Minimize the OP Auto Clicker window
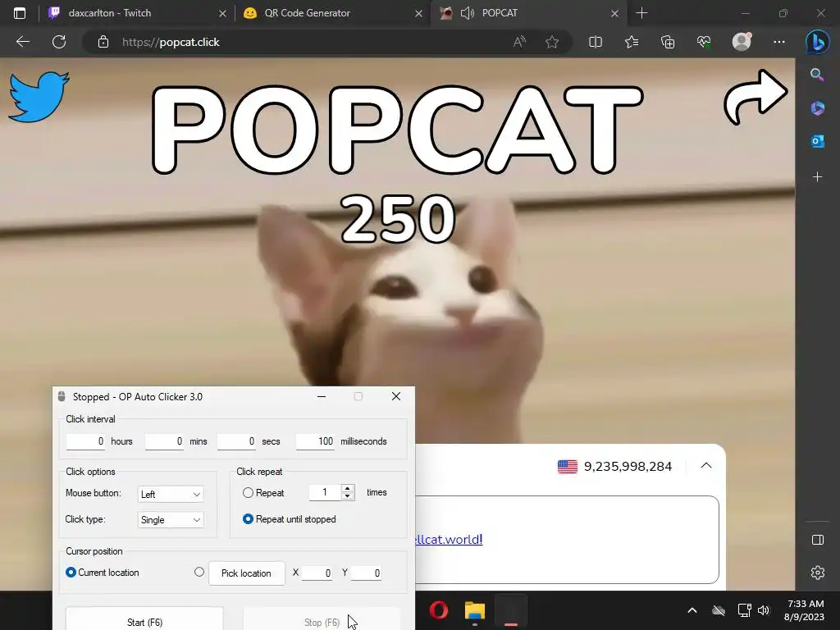Screen dimensions: 840x630 (322, 396)
